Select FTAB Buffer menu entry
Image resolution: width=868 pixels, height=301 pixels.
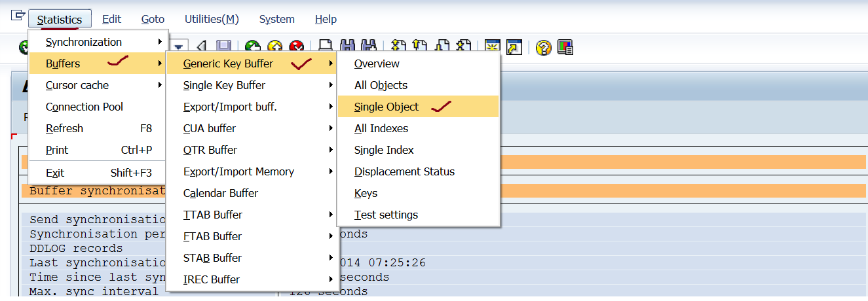pyautogui.click(x=252, y=236)
